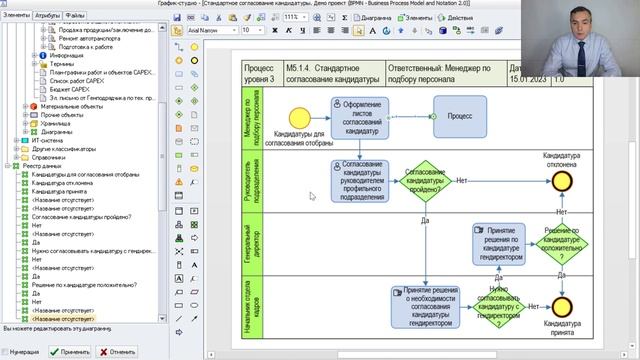Switch to the Элементы tab
640x360 pixels.
(16, 15)
